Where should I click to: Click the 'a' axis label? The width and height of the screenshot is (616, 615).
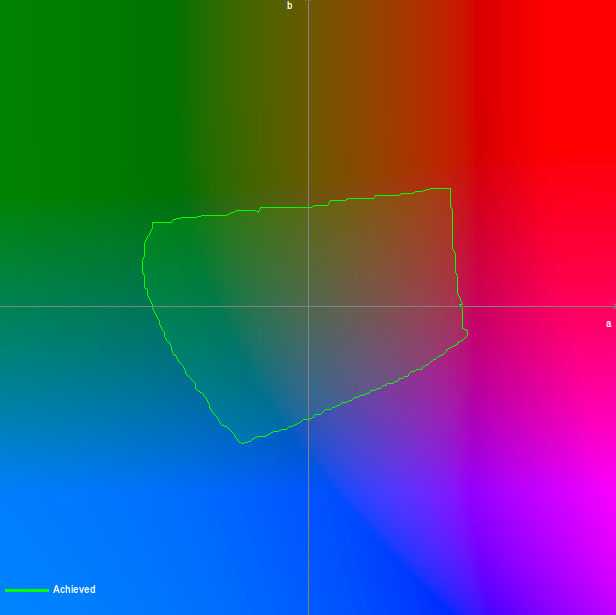tap(609, 324)
